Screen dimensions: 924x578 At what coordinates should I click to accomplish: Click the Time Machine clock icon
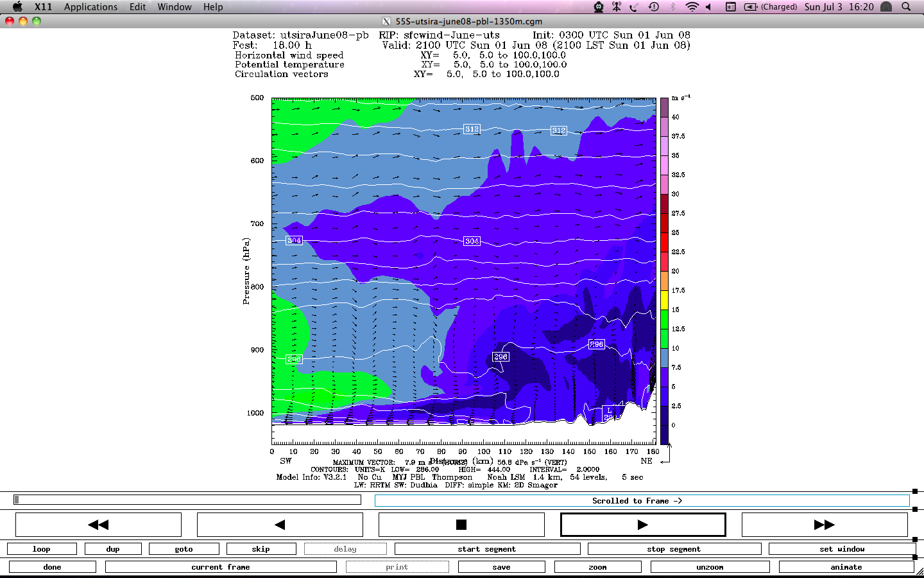point(654,7)
